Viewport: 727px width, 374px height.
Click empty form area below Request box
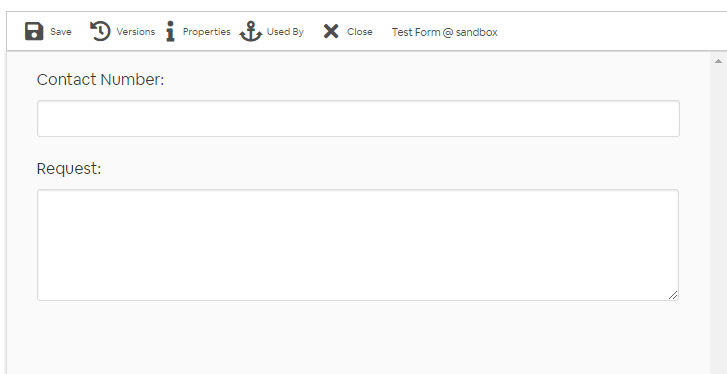(358, 338)
